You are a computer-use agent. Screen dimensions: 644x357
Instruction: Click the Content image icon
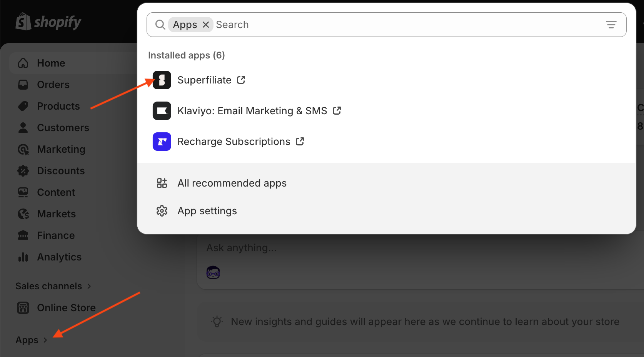(x=23, y=192)
